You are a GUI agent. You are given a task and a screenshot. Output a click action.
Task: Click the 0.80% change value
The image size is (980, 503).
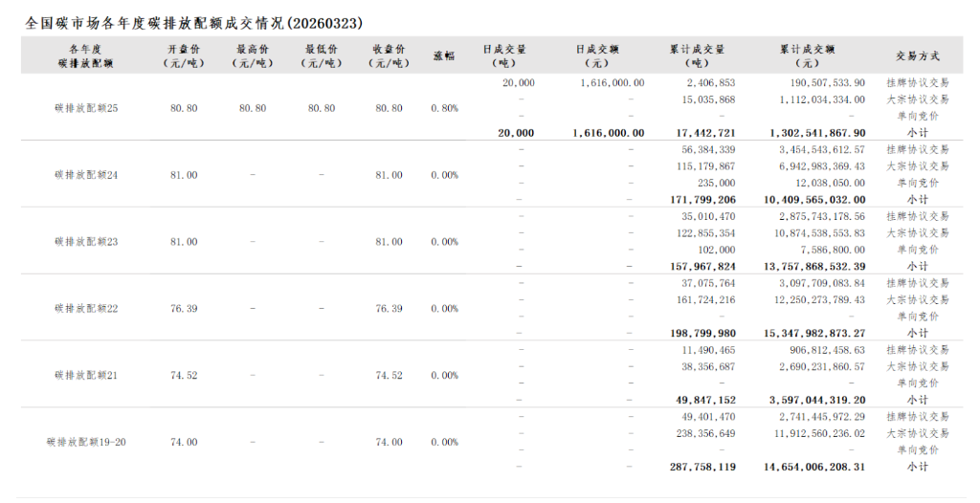(444, 108)
